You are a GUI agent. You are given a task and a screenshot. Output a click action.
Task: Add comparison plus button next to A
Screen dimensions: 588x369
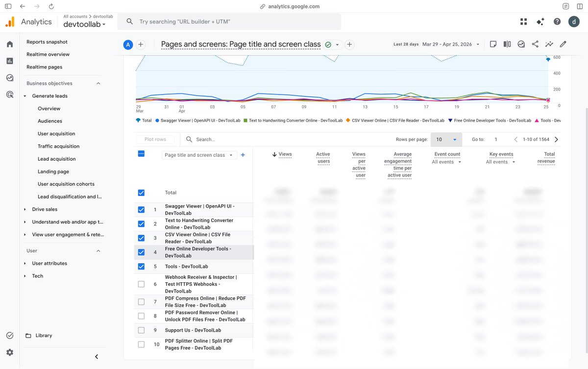tap(141, 45)
